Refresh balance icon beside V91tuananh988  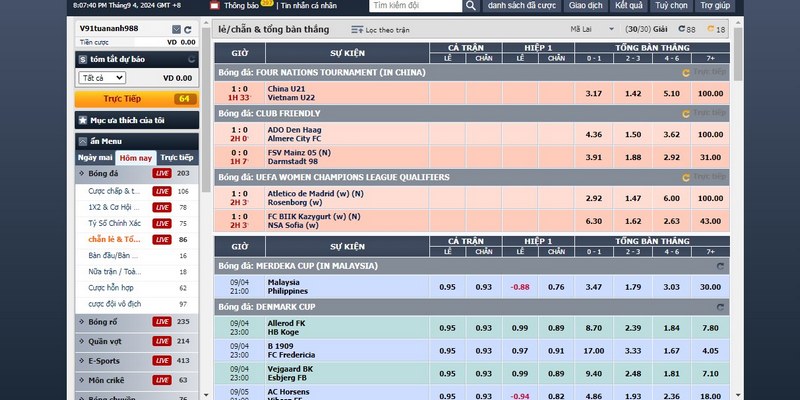tap(188, 30)
